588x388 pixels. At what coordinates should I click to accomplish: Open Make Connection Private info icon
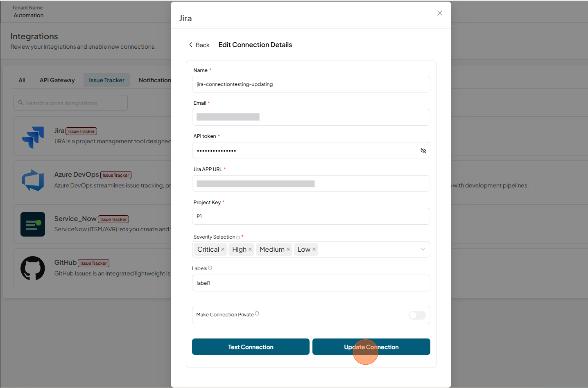pos(257,314)
